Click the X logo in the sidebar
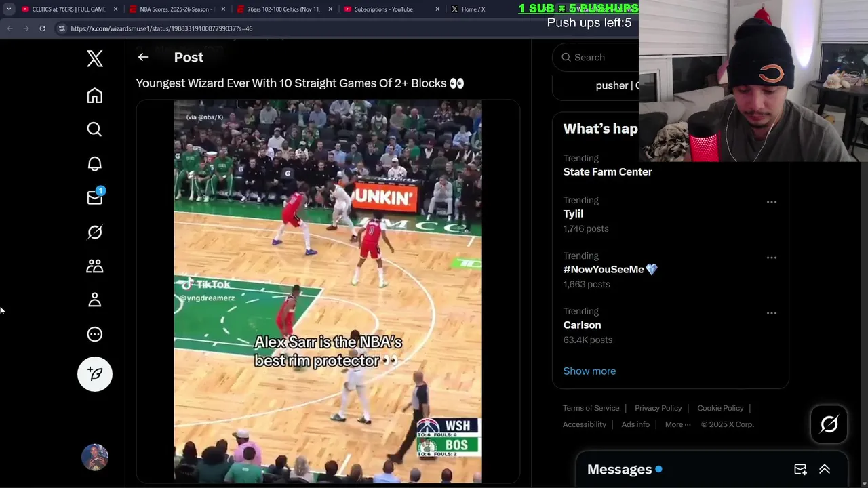The width and height of the screenshot is (868, 488). click(x=95, y=58)
